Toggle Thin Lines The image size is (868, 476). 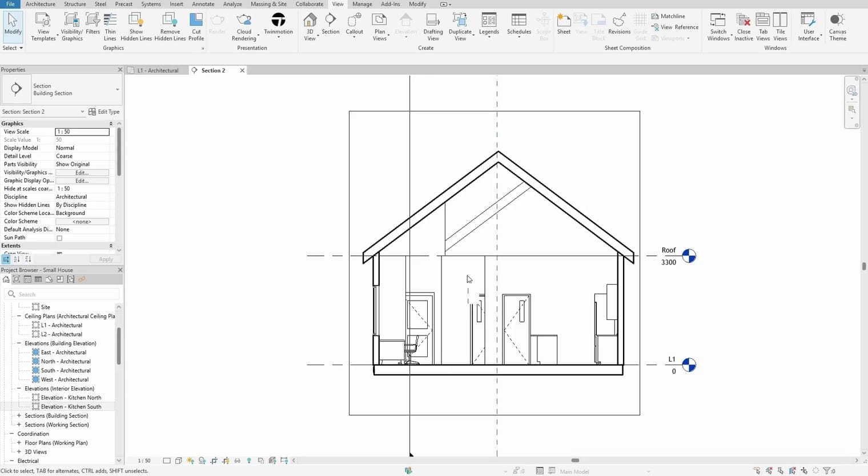[110, 27]
